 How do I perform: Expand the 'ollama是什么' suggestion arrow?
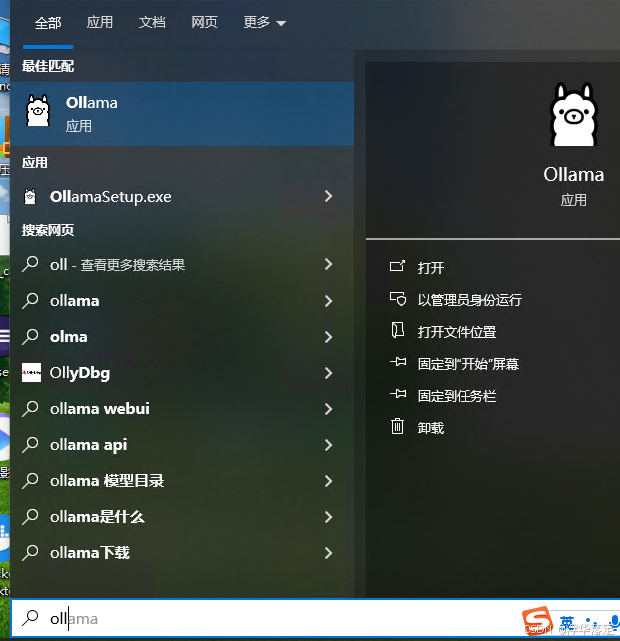[328, 517]
